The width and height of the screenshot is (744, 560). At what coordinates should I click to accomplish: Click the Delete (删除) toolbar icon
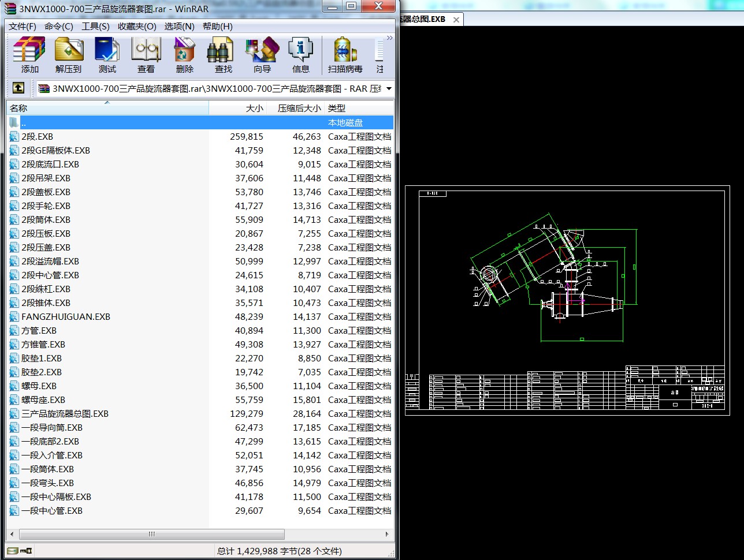[x=185, y=55]
